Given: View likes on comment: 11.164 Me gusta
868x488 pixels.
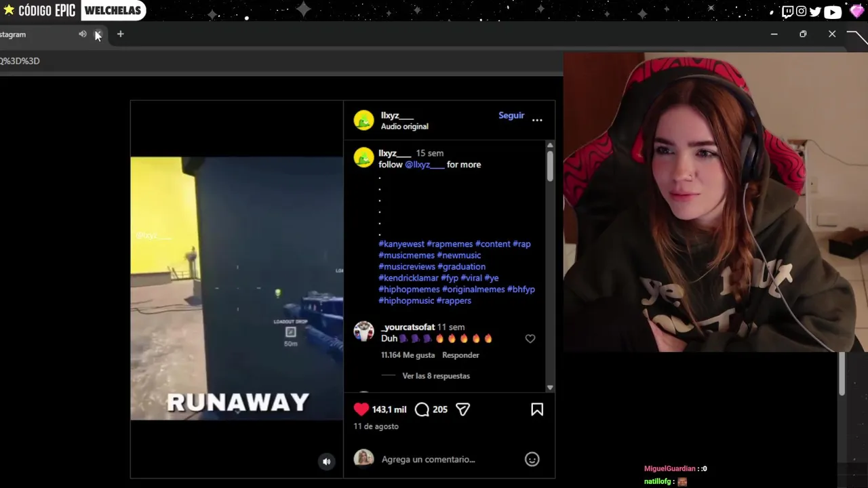Looking at the screenshot, I should (408, 355).
